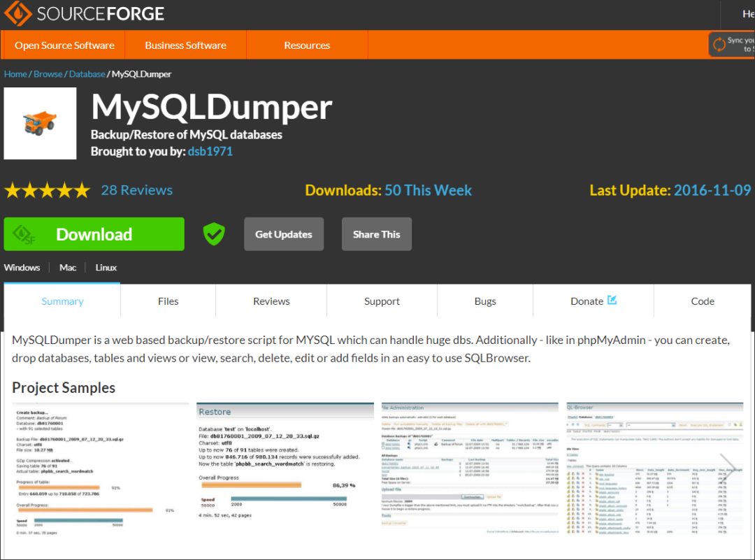The height and width of the screenshot is (560, 755).
Task: Open the Resources menu
Action: pyautogui.click(x=306, y=44)
